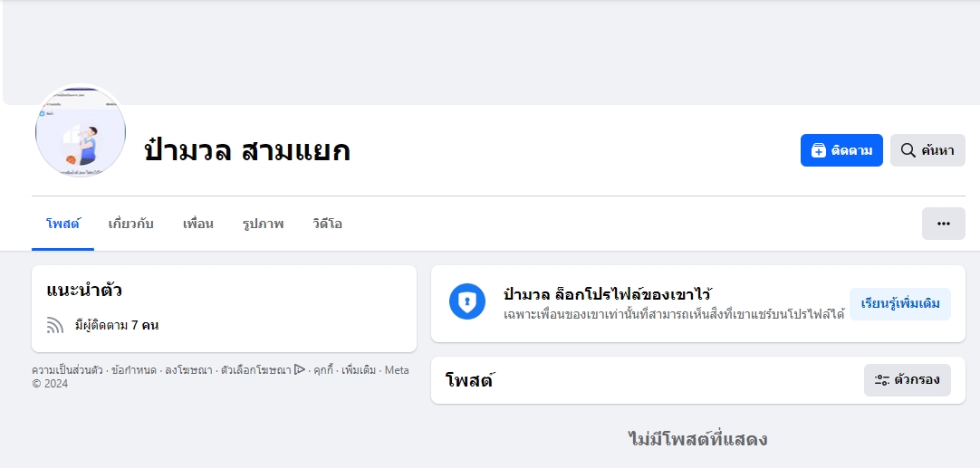Click the ติดตาม (Follow) button
Viewport: 980px width, 468px height.
point(841,150)
